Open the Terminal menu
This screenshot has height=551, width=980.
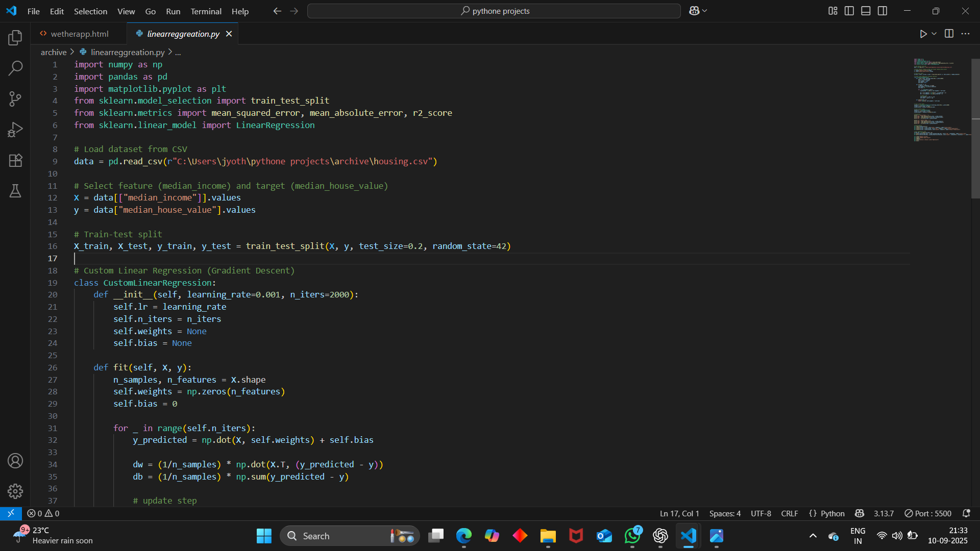[x=206, y=11]
